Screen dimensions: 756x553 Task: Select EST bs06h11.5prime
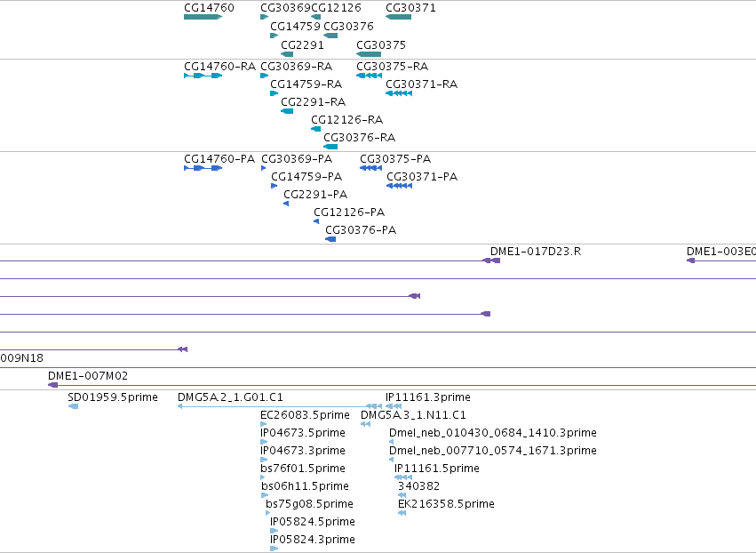click(x=306, y=486)
